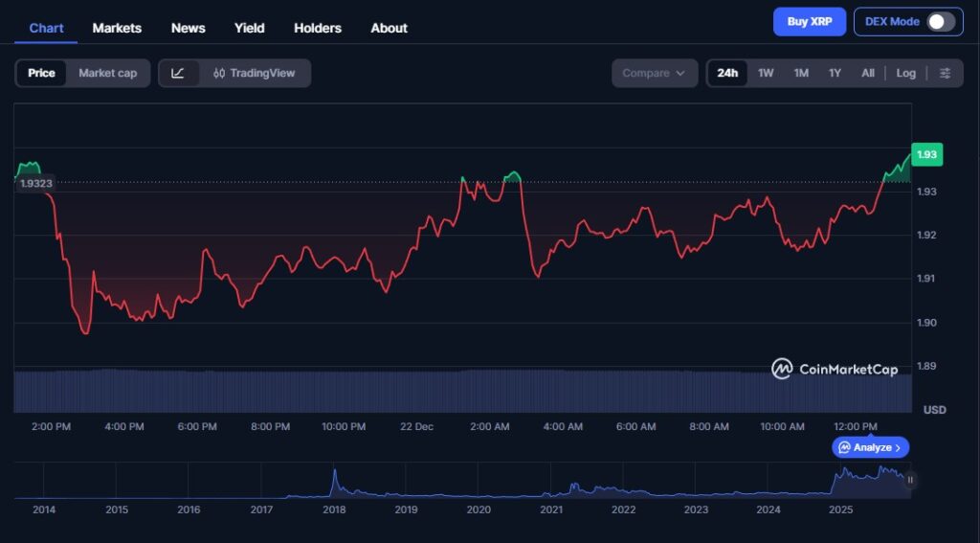Select 1M time range
This screenshot has height=543, width=980.
[x=801, y=73]
